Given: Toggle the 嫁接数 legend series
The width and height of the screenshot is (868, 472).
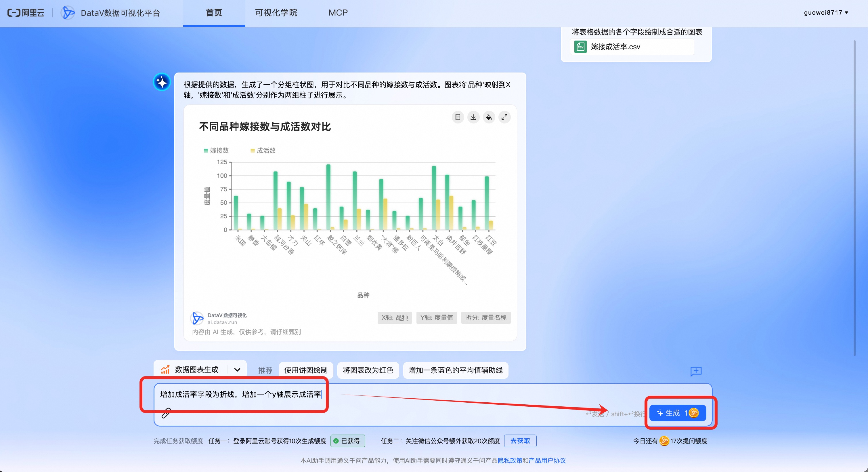Looking at the screenshot, I should 216,150.
